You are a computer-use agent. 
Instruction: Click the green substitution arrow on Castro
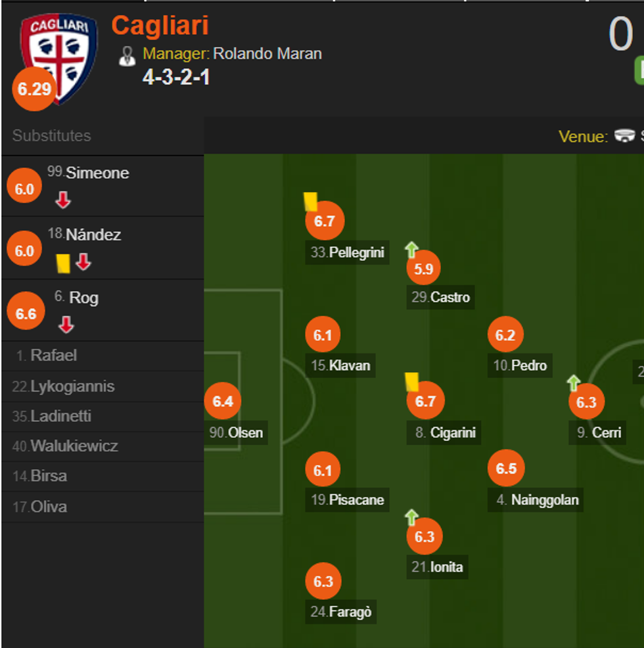tap(411, 250)
